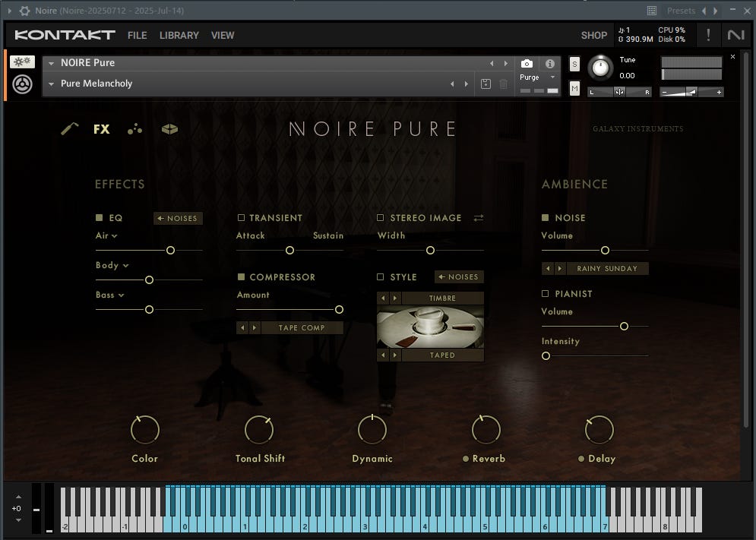Solo the instrument with the S button
Screen dimensions: 756x540
(574, 64)
